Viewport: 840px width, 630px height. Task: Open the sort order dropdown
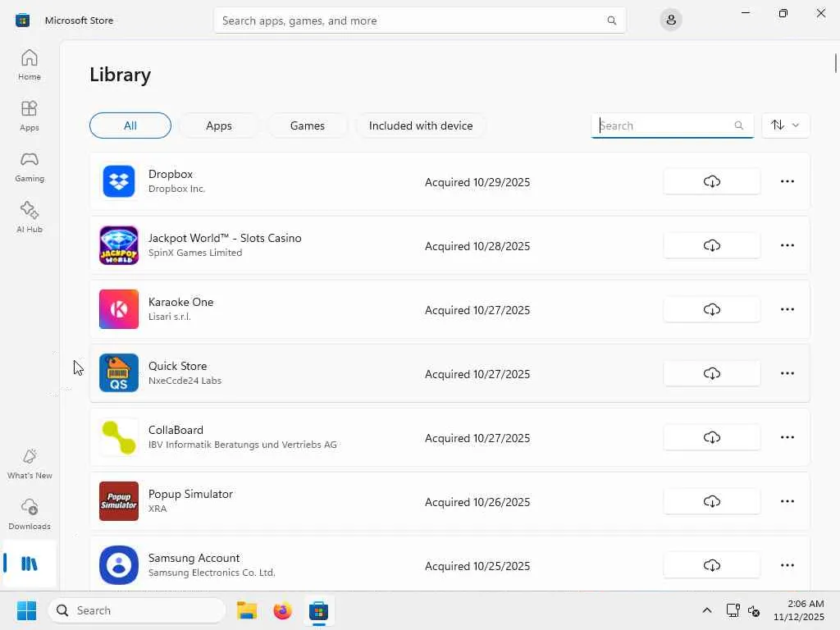click(x=785, y=126)
